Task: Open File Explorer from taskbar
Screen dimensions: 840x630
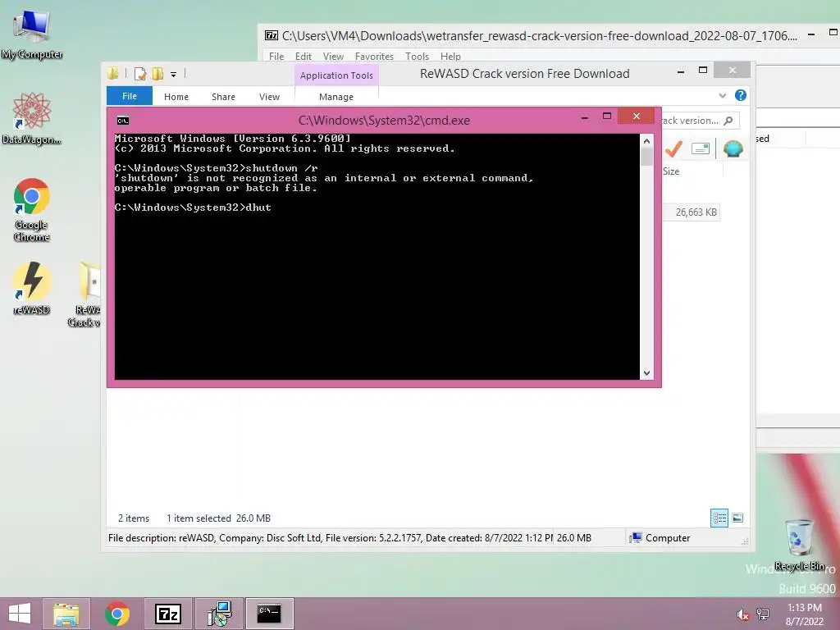Action: [x=66, y=614]
